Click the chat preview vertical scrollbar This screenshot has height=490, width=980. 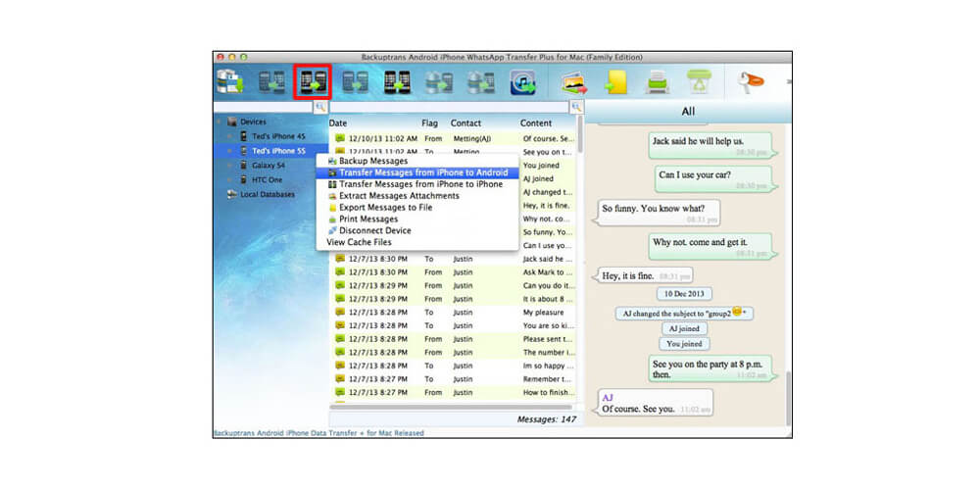pyautogui.click(x=789, y=399)
